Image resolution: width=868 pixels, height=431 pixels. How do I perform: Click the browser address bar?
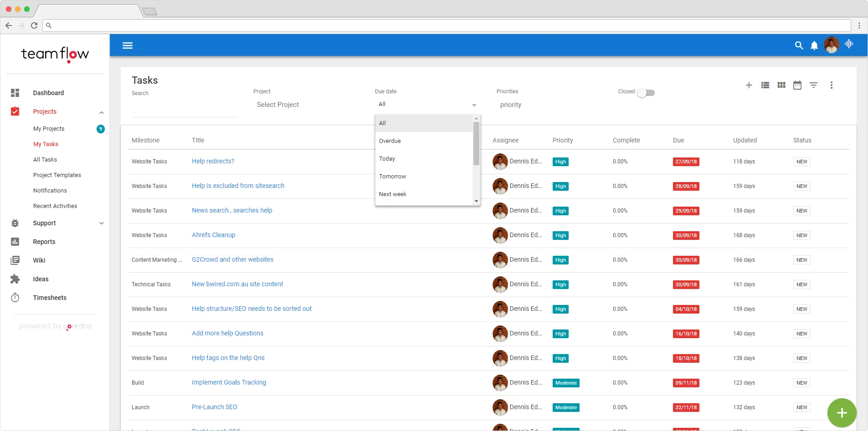(x=447, y=25)
